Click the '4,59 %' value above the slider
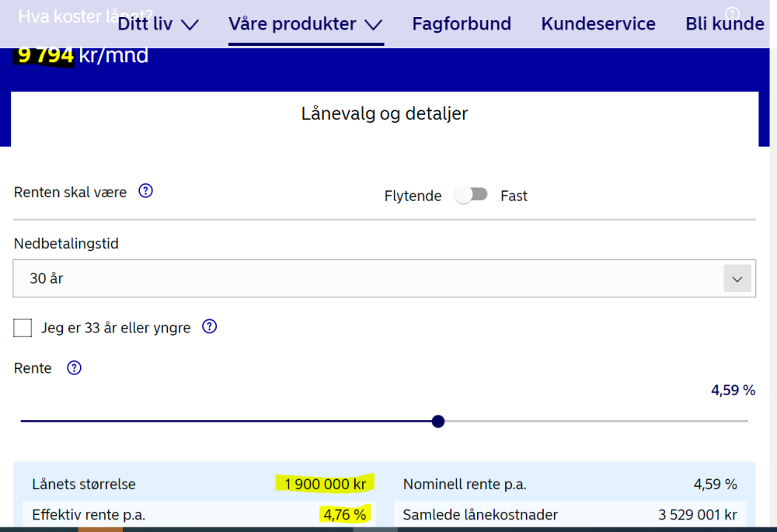777x532 pixels. coord(733,391)
